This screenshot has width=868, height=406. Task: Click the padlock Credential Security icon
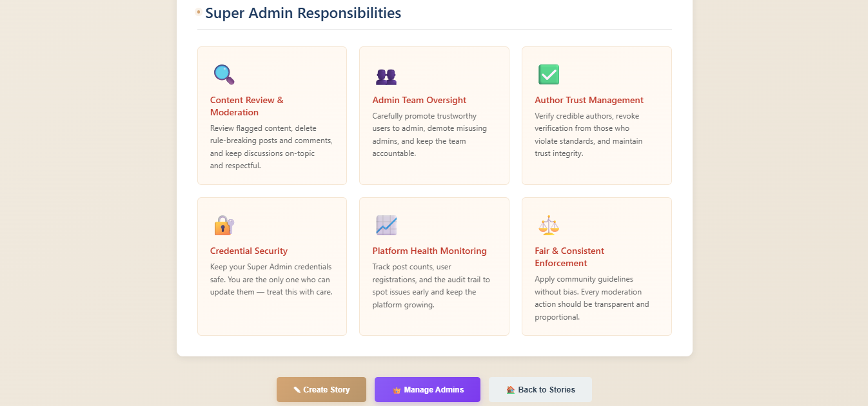[x=224, y=226]
